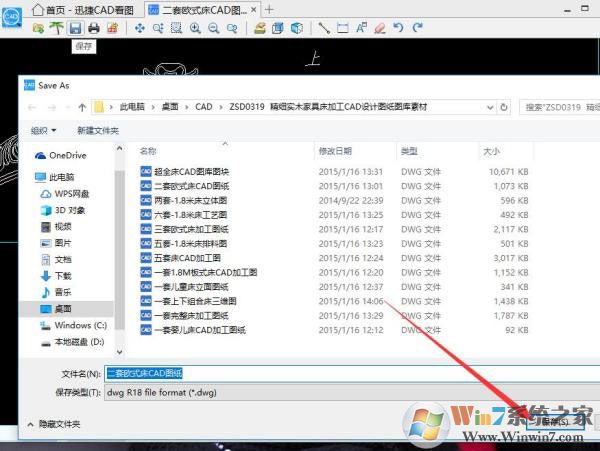Click the Print toolbar icon

[x=94, y=28]
